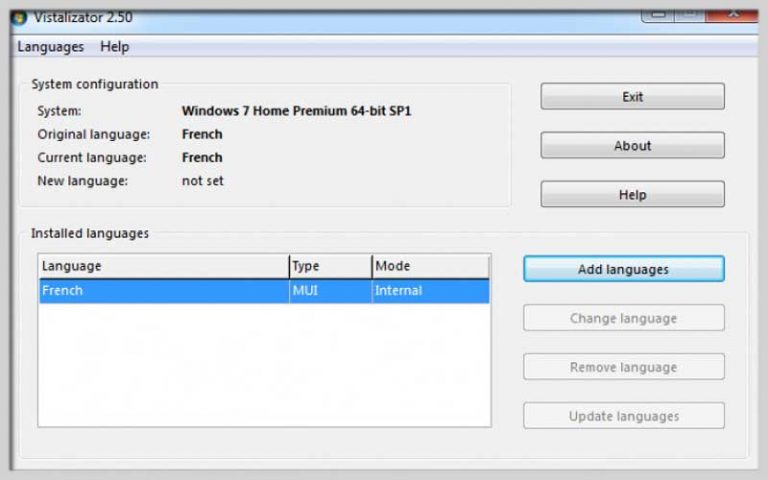Open the Help menu in menu bar
The image size is (768, 480).
[x=115, y=47]
